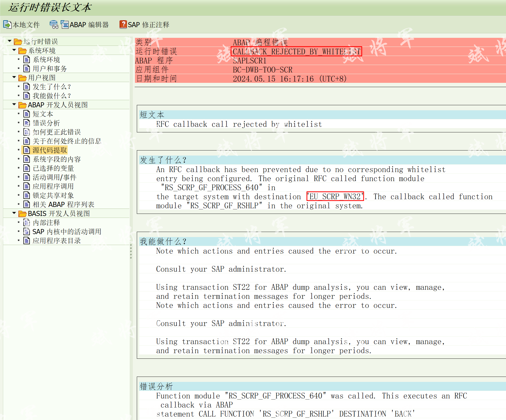Open the 用户和事务 tree entry
The width and height of the screenshot is (506, 420).
[x=50, y=69]
